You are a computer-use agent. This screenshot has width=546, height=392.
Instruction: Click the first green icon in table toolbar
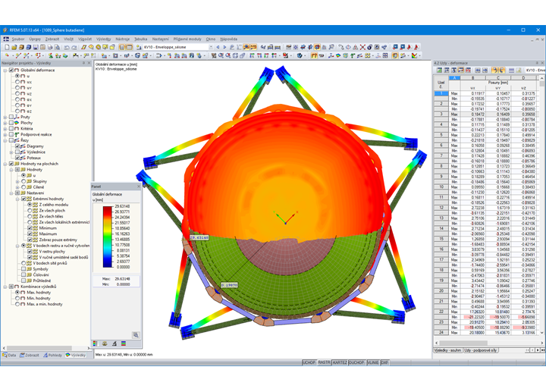coord(439,71)
